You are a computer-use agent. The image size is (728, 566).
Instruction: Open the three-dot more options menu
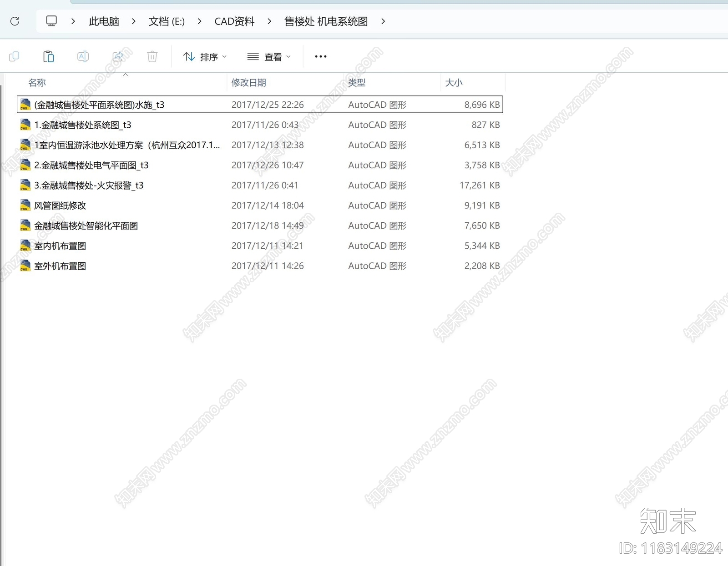(321, 56)
